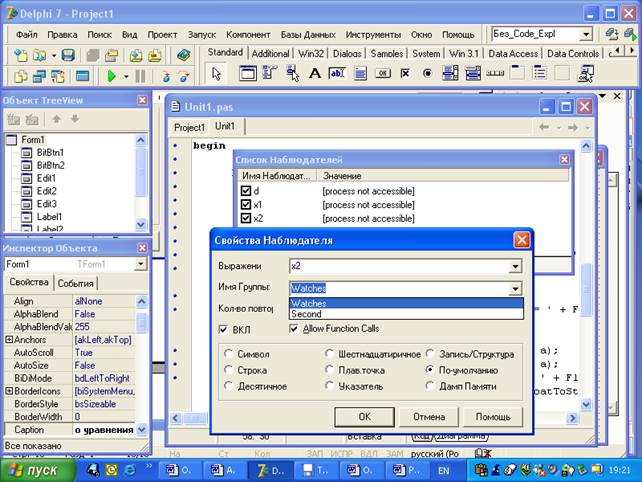Open the Run button dropdown arrow

(x=126, y=77)
